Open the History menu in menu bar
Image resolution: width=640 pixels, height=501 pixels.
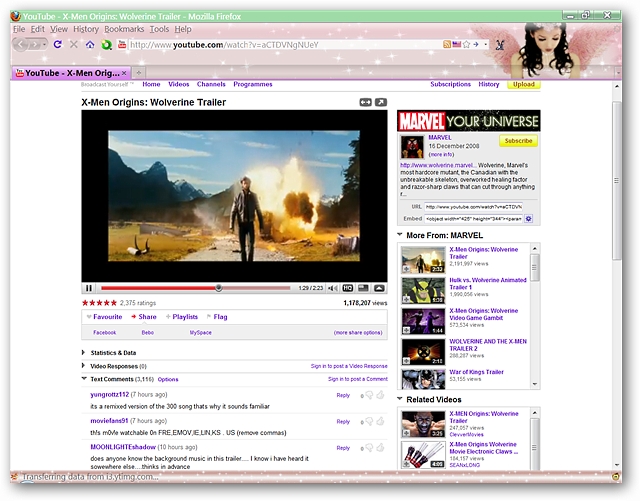(x=85, y=29)
